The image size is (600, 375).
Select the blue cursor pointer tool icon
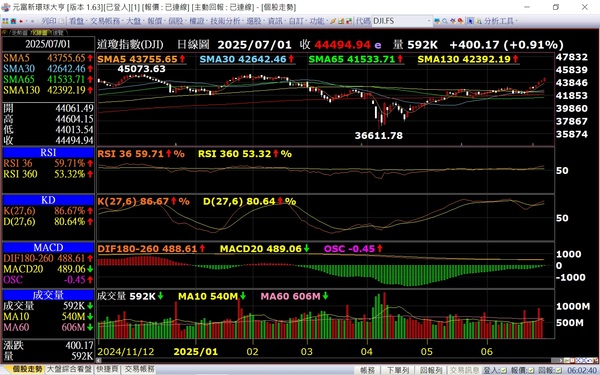pyautogui.click(x=470, y=21)
